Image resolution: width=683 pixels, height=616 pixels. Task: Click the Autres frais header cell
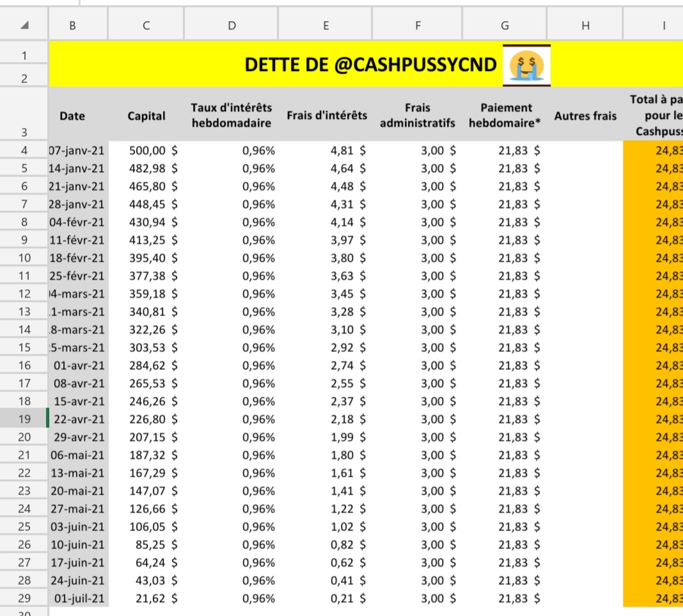[x=585, y=115]
